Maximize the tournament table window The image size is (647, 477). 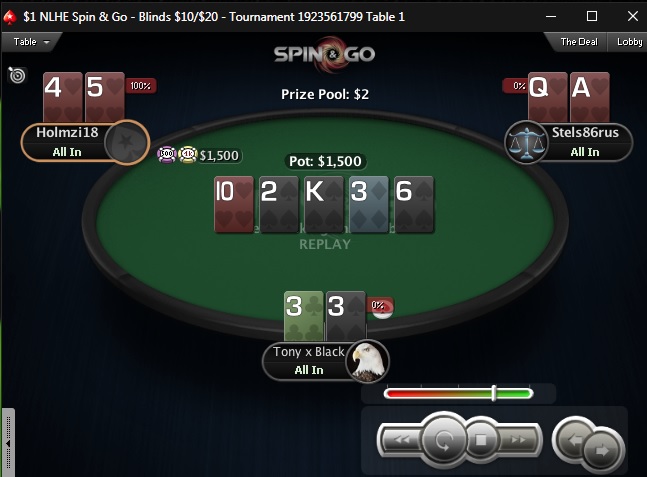[592, 16]
